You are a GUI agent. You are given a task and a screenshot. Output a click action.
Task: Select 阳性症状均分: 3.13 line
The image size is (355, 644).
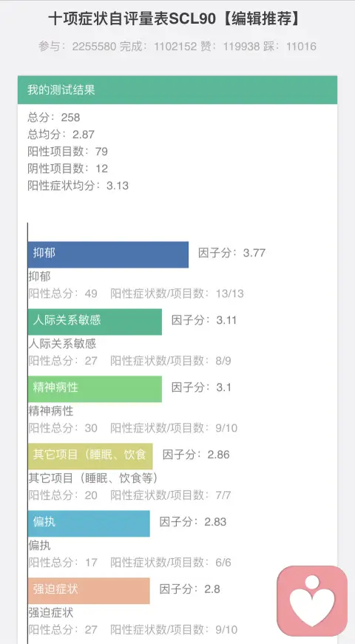[78, 186]
